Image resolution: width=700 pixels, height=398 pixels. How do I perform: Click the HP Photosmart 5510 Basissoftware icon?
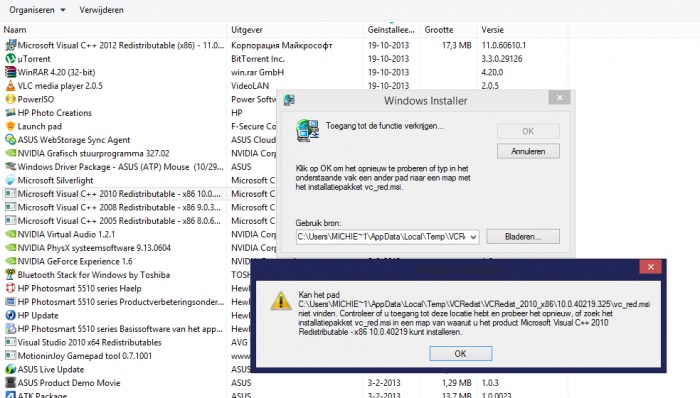coord(10,329)
